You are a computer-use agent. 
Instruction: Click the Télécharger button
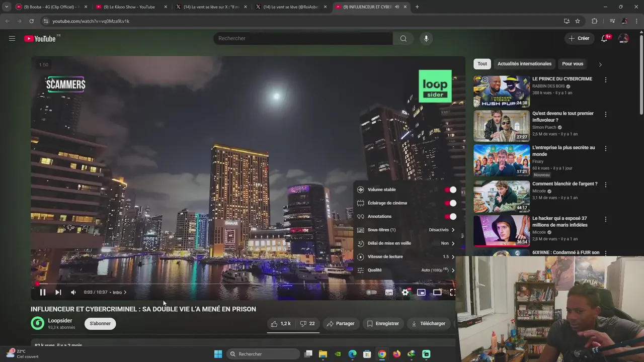coord(428,324)
